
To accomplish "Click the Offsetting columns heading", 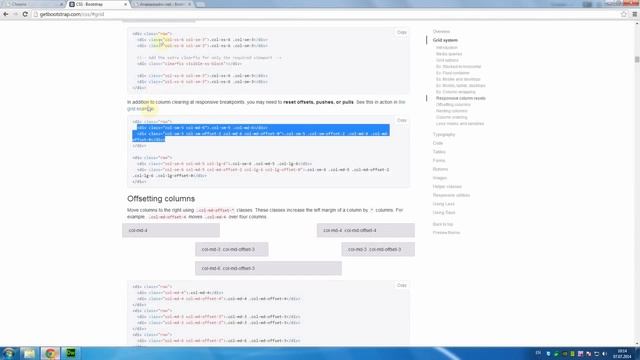I will [161, 199].
